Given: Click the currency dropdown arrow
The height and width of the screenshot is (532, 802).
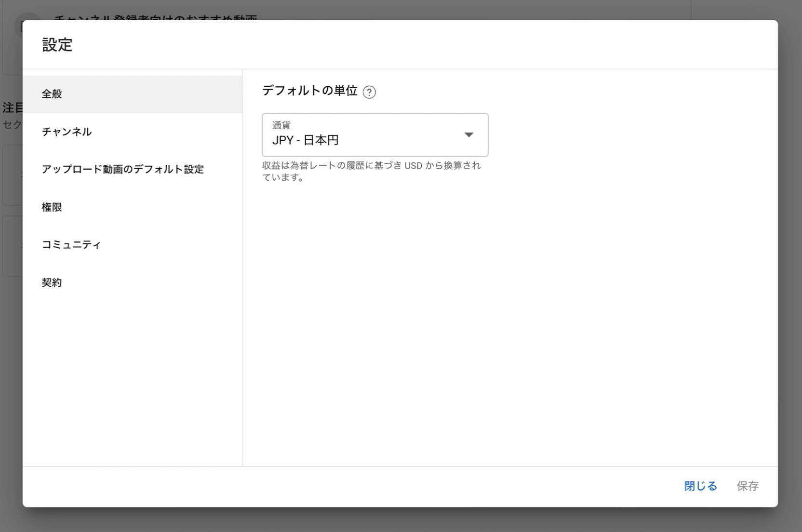Looking at the screenshot, I should tap(468, 135).
